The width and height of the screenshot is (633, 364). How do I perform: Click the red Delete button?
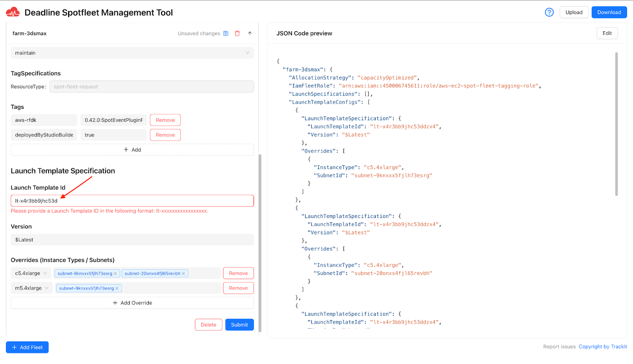coord(208,325)
